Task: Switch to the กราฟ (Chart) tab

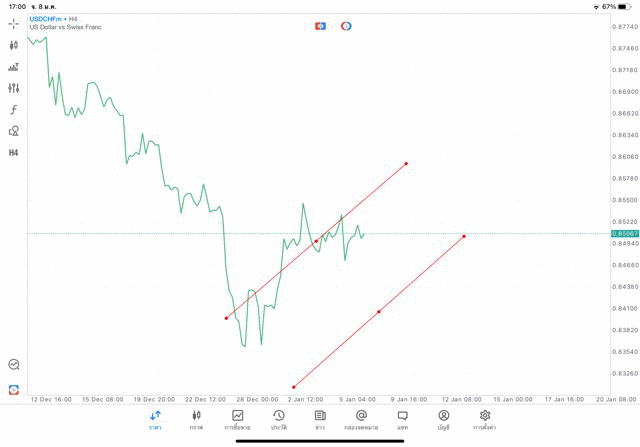Action: point(196,419)
